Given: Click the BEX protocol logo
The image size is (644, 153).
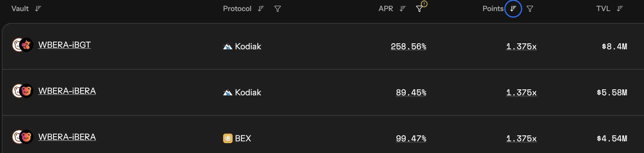Looking at the screenshot, I should coord(228,138).
